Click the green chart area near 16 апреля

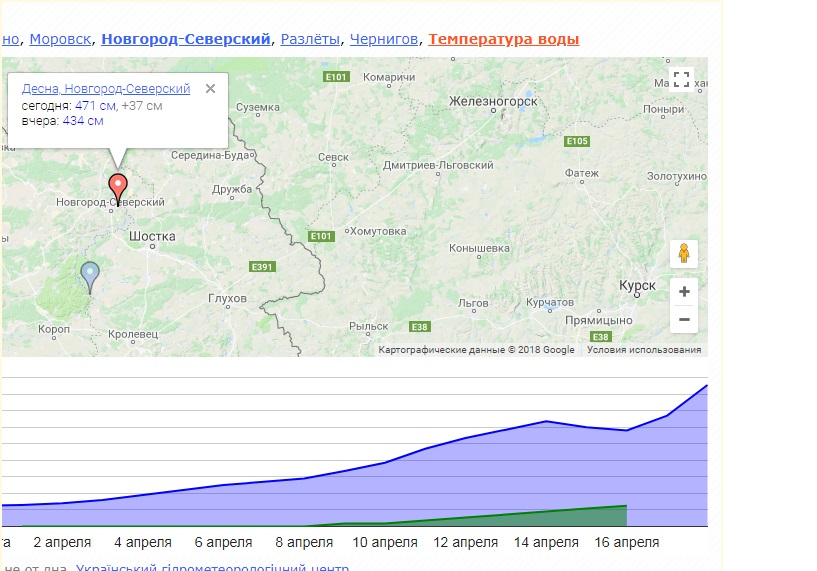[x=610, y=516]
